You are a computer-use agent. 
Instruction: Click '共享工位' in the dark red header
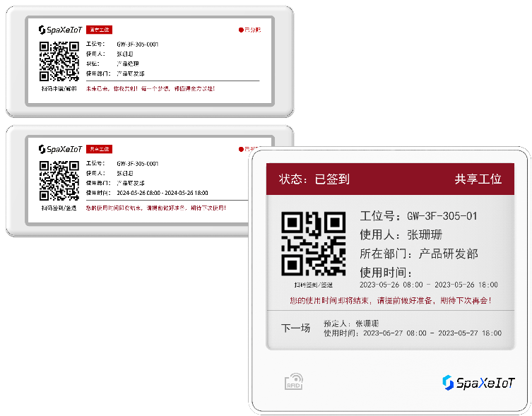(x=478, y=179)
